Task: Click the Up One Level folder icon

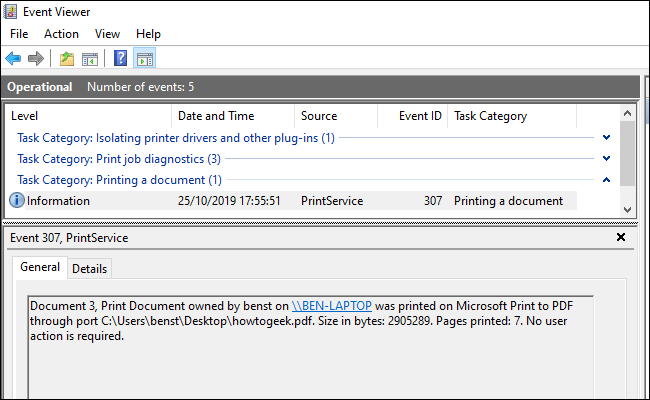Action: click(67, 59)
